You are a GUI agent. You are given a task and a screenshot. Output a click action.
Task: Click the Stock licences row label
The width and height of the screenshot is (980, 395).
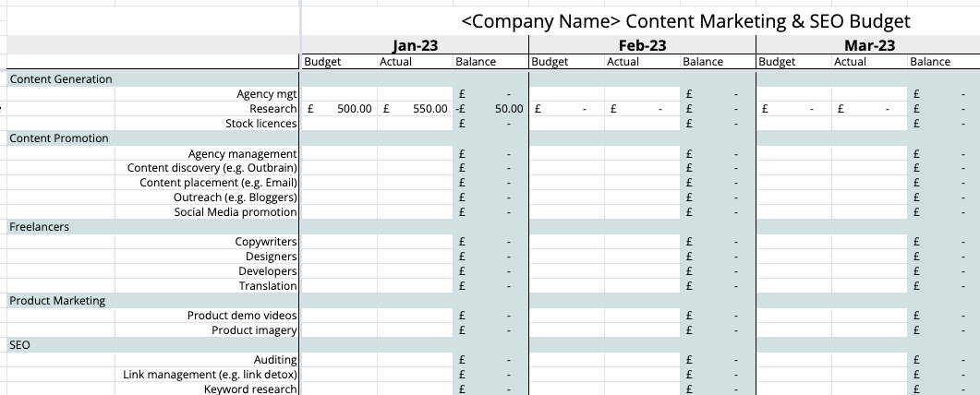click(261, 124)
